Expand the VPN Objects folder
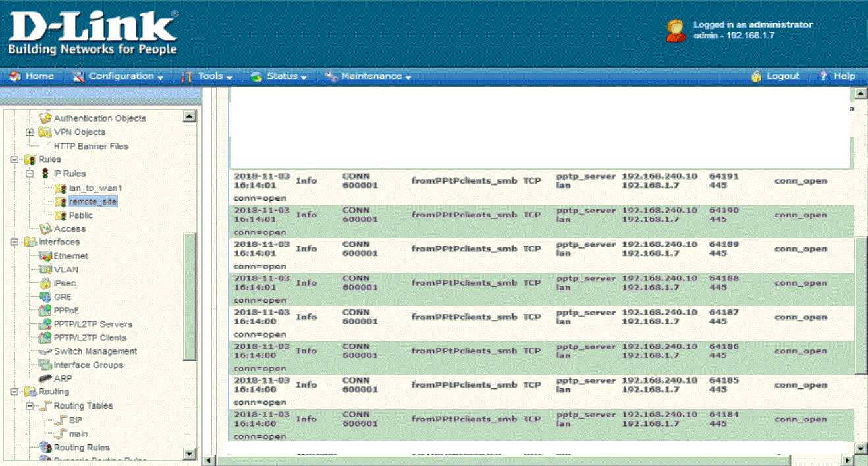868x466 pixels. [29, 132]
